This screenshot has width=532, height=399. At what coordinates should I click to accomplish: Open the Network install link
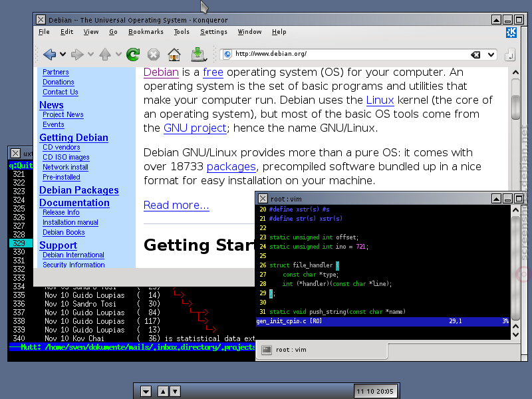pyautogui.click(x=65, y=167)
